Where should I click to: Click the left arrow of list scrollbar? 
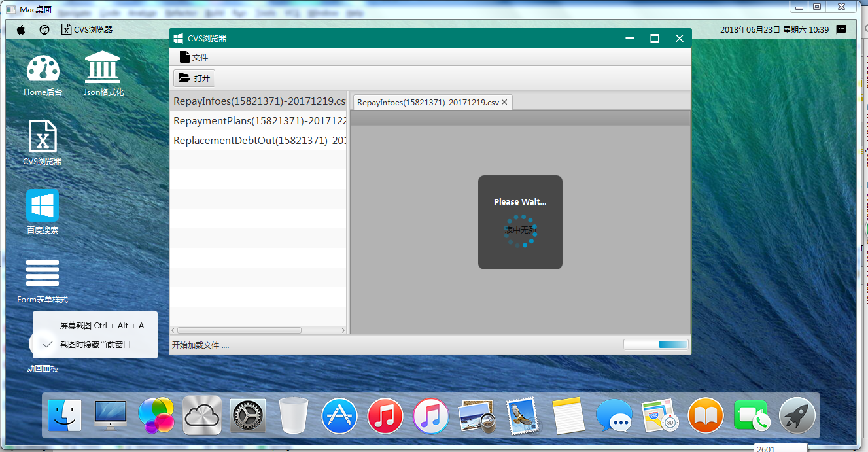173,330
